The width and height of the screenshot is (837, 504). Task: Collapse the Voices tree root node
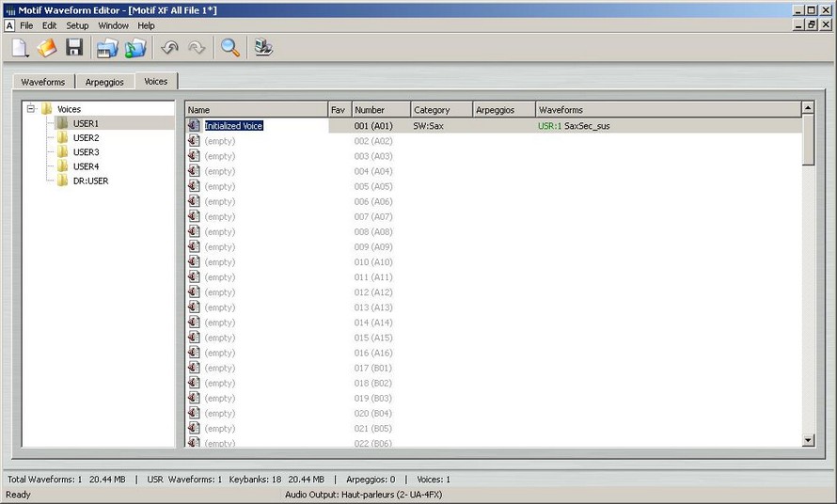(31, 109)
